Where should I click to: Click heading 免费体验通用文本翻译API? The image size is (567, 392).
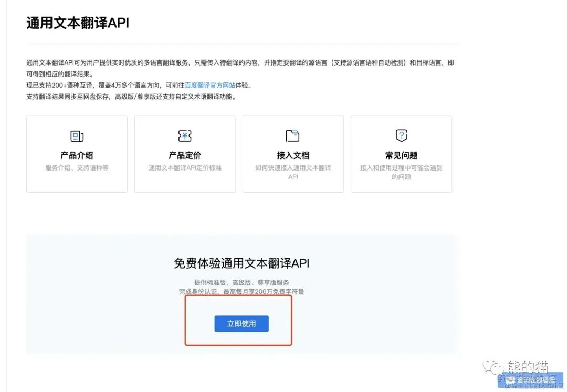click(x=241, y=263)
